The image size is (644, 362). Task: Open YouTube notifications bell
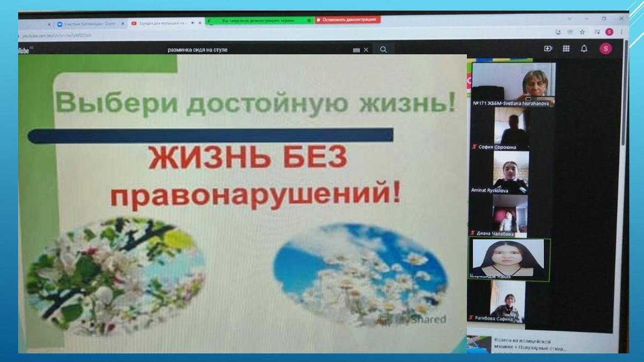pyautogui.click(x=584, y=49)
